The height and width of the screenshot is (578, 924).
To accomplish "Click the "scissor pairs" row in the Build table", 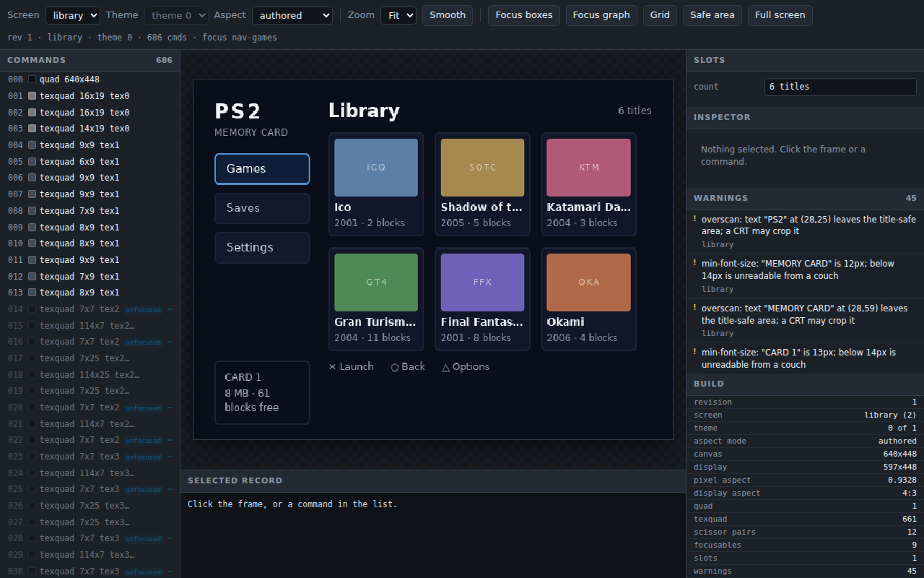I will coord(805,532).
